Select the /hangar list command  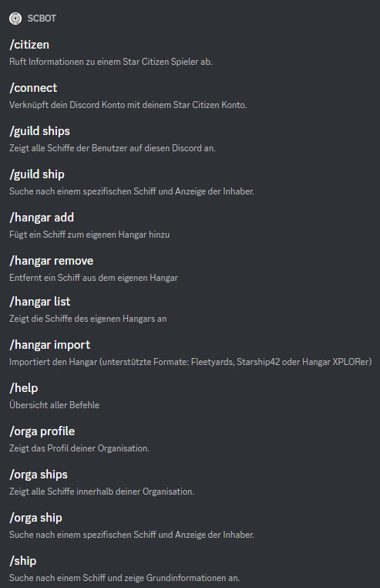pos(40,302)
